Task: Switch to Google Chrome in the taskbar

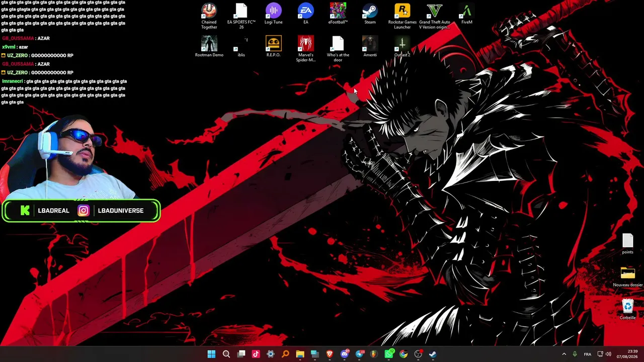Action: pos(404,354)
